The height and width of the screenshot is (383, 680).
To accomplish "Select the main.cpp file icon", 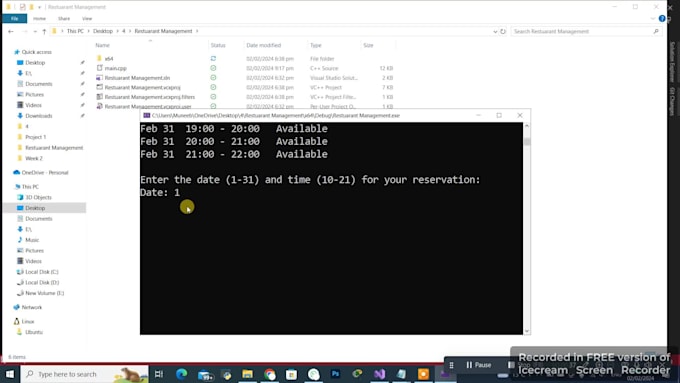I will [x=99, y=68].
